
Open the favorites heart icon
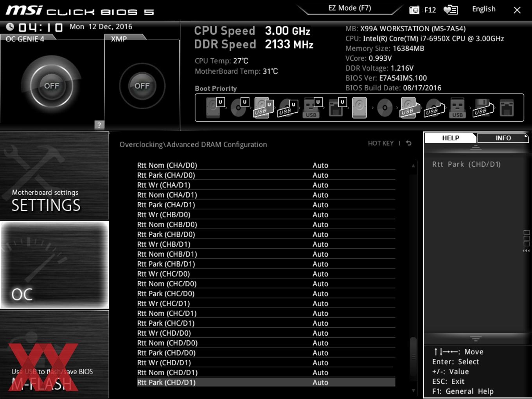(x=450, y=9)
